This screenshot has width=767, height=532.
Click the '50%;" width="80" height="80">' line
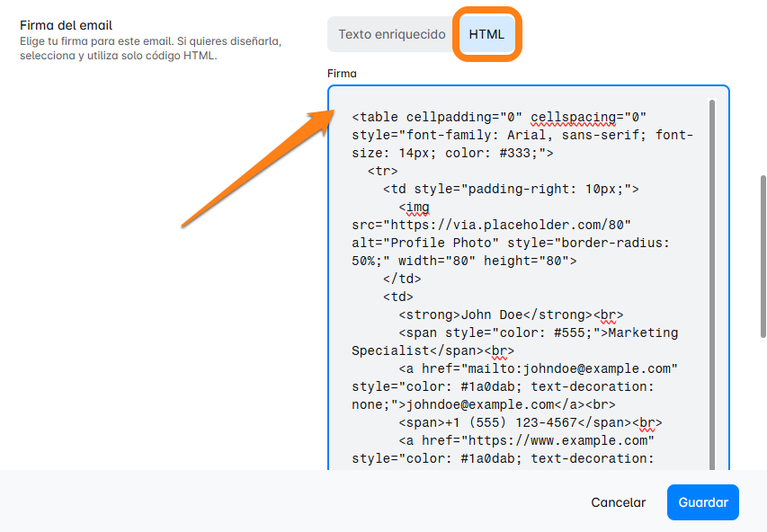point(464,262)
